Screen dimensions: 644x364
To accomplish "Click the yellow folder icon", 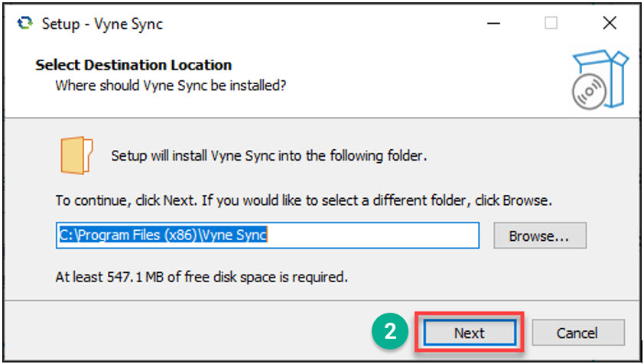I will 76,156.
